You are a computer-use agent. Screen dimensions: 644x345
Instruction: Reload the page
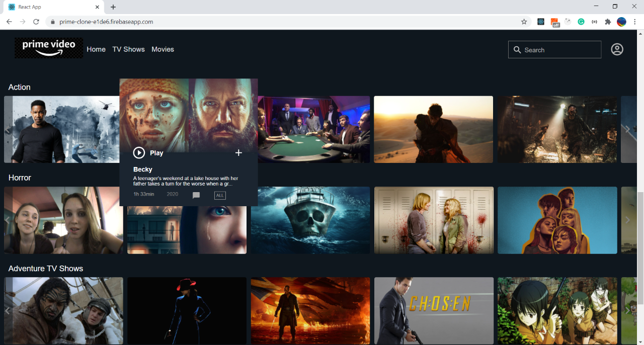coord(36,22)
